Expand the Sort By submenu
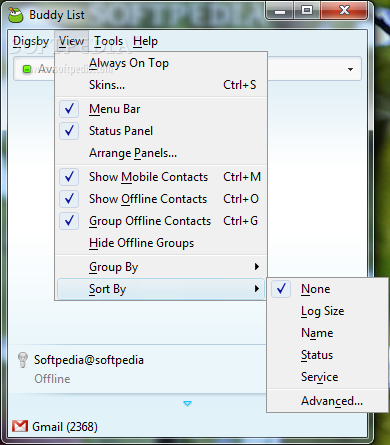This screenshot has height=445, width=390. tap(161, 289)
